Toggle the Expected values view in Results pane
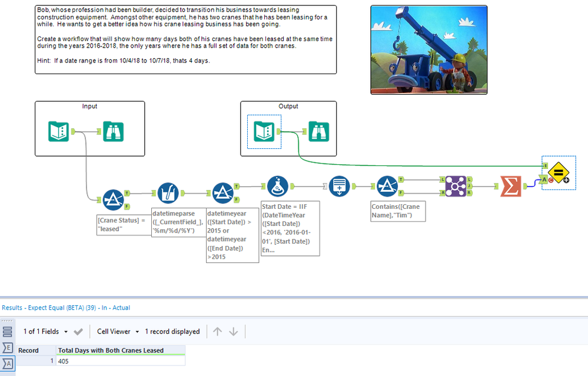Image resolution: width=588 pixels, height=376 pixels. (8, 348)
